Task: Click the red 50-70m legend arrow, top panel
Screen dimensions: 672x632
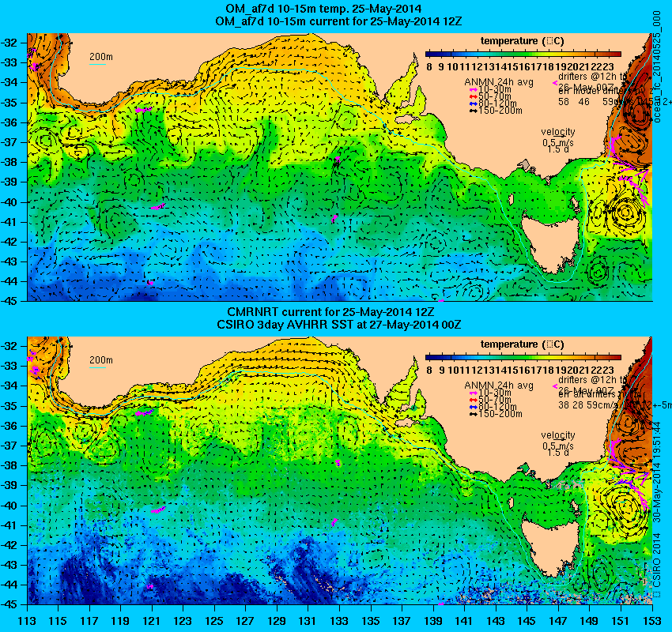Action: point(473,96)
